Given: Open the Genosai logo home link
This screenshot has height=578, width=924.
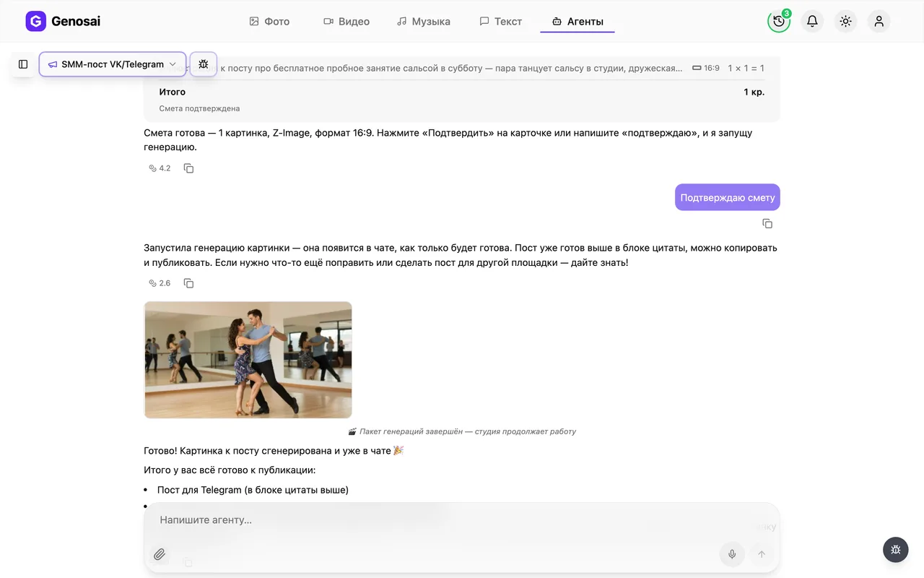Looking at the screenshot, I should pos(63,21).
